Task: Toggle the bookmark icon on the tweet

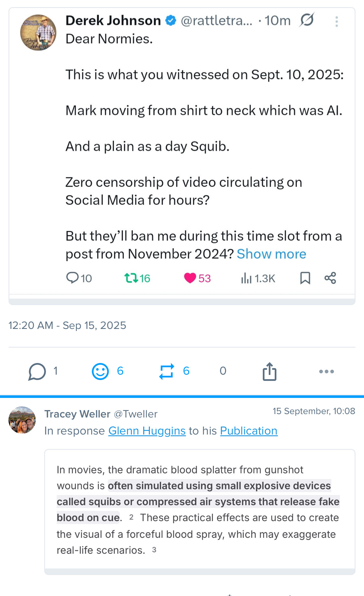Action: (x=305, y=278)
